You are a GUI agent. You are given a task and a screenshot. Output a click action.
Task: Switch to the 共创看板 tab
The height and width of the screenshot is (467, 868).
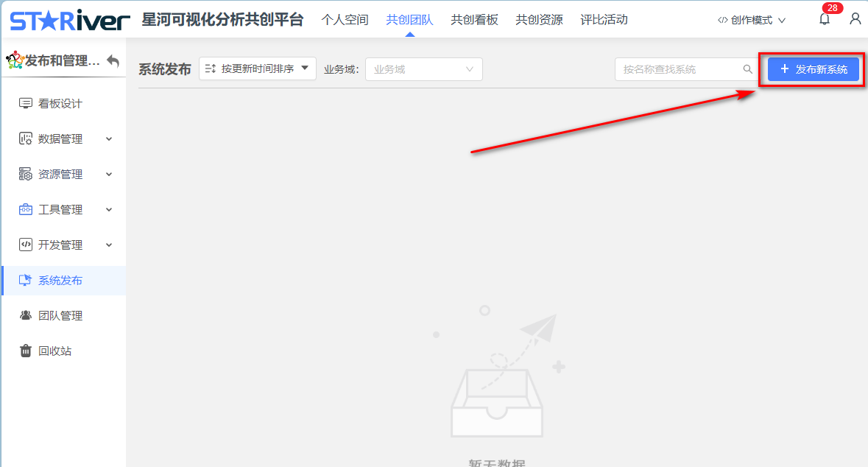click(x=474, y=20)
